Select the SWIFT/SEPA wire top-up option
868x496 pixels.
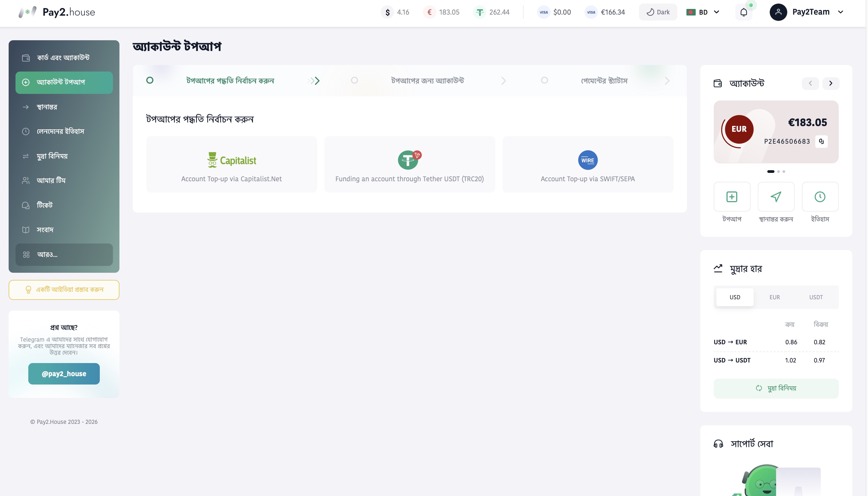587,165
